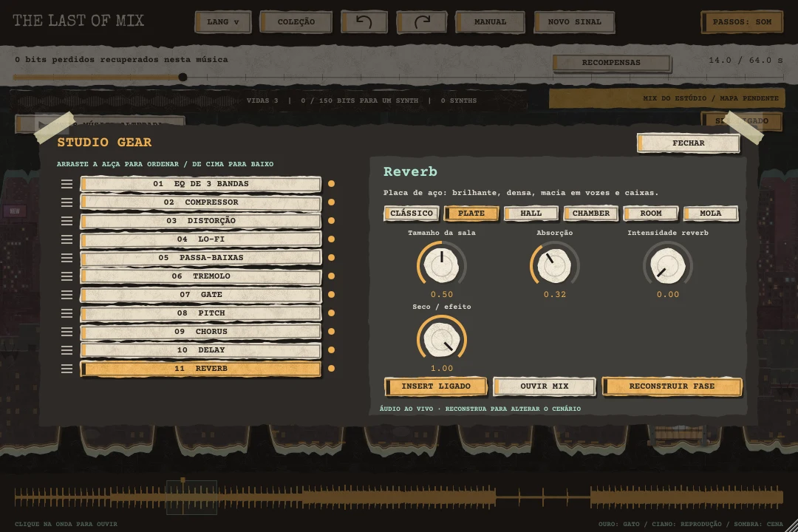Viewport: 798px width, 532px height.
Task: Click the Mix do Estúdio / Mapa Pendente banner
Action: (x=666, y=98)
